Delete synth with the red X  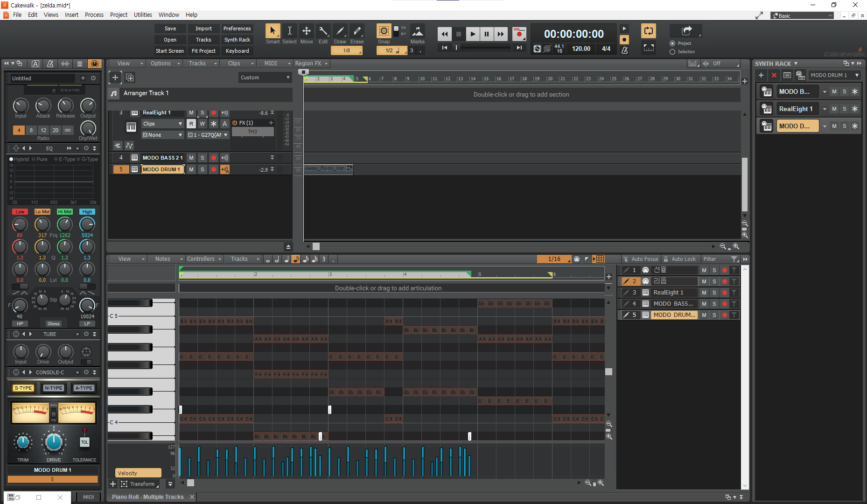click(774, 75)
